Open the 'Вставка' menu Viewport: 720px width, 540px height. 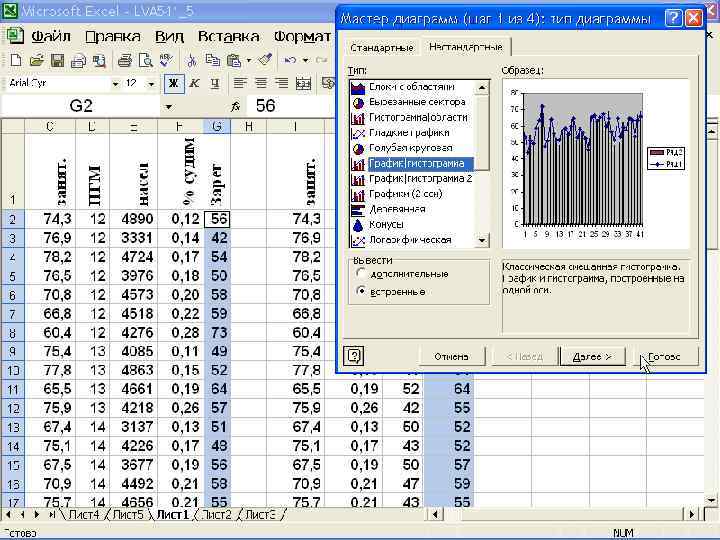228,36
